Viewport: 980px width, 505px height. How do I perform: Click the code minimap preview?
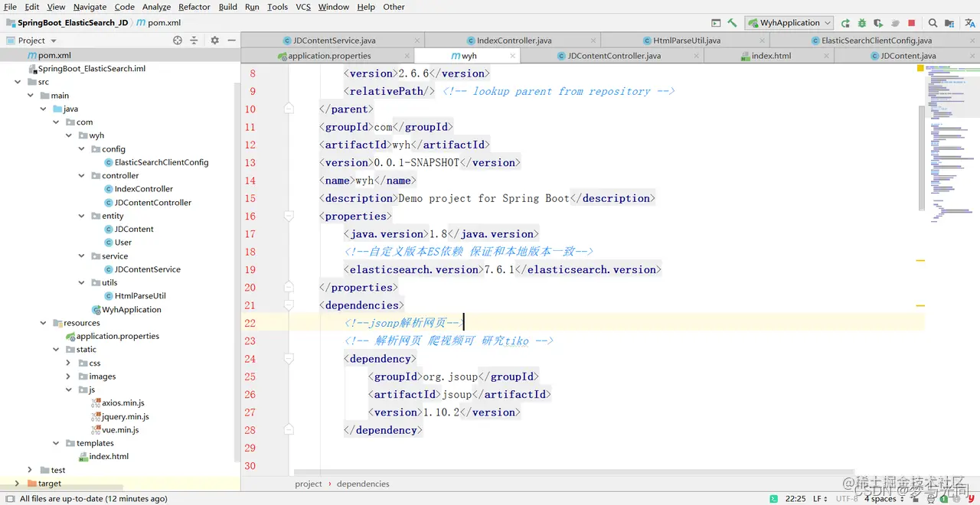coord(952,145)
